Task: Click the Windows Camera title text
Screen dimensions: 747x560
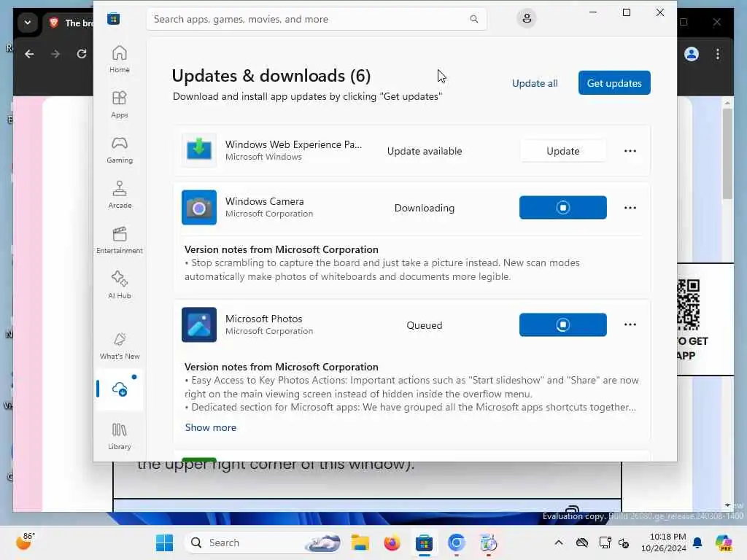Action: pyautogui.click(x=264, y=201)
